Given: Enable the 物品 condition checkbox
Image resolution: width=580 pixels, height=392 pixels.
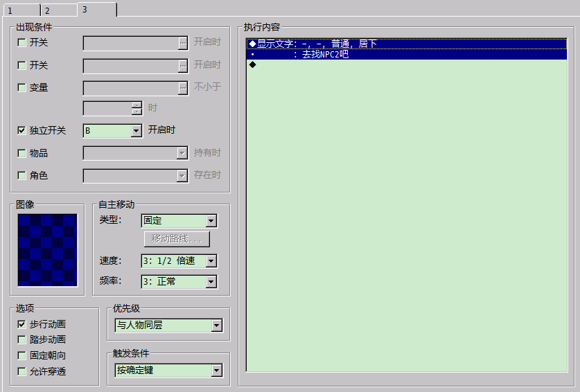Looking at the screenshot, I should (21, 153).
